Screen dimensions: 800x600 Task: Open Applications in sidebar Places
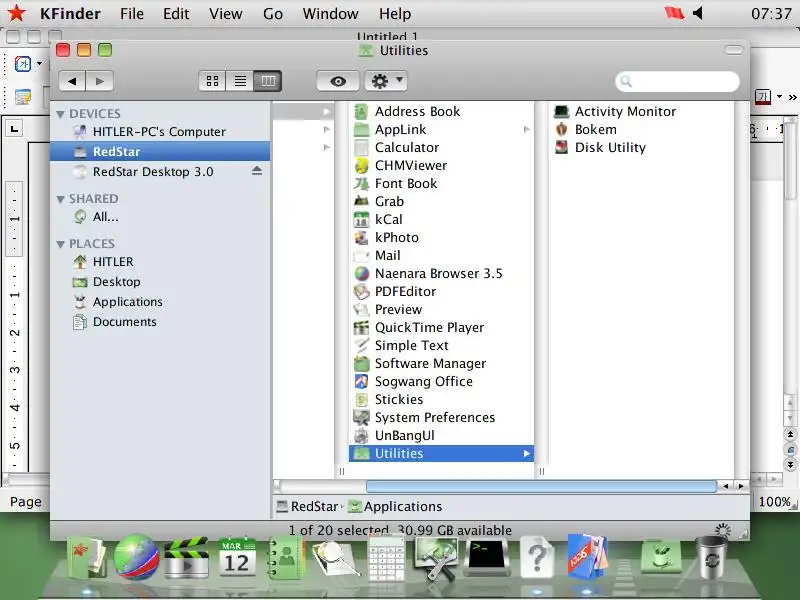[x=160, y=302]
